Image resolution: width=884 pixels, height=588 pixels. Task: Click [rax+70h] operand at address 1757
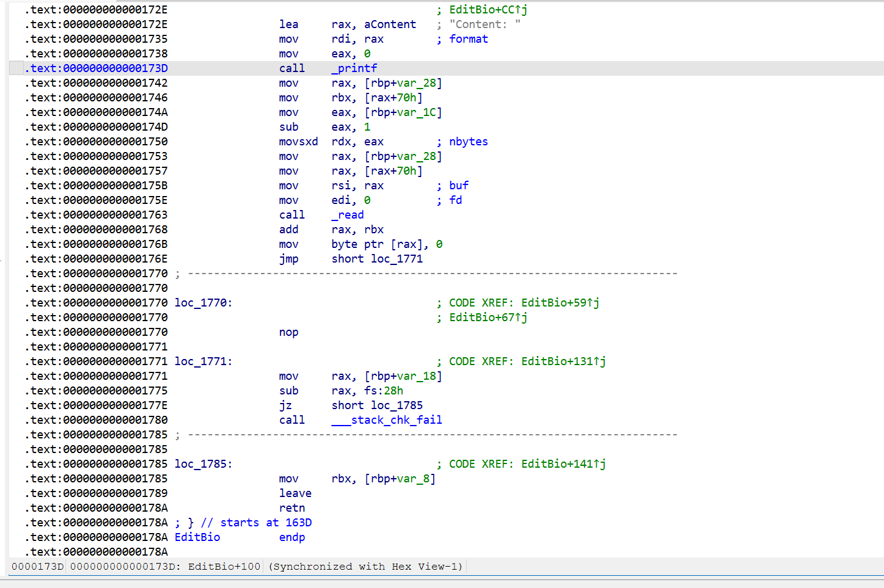pos(393,171)
